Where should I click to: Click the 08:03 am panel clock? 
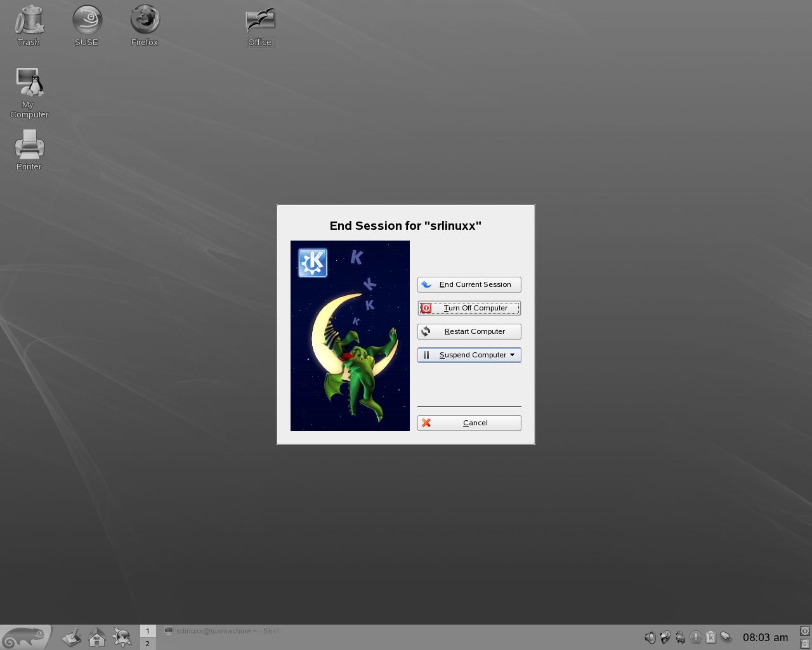[766, 637]
